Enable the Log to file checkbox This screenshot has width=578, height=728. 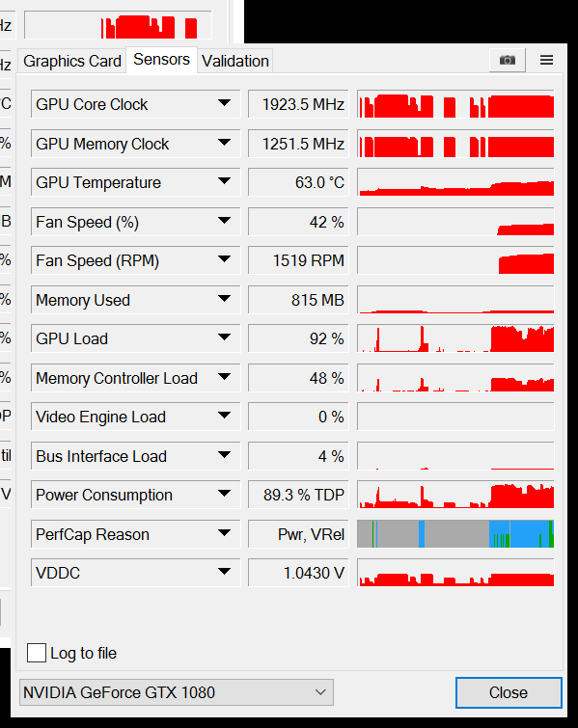[37, 653]
